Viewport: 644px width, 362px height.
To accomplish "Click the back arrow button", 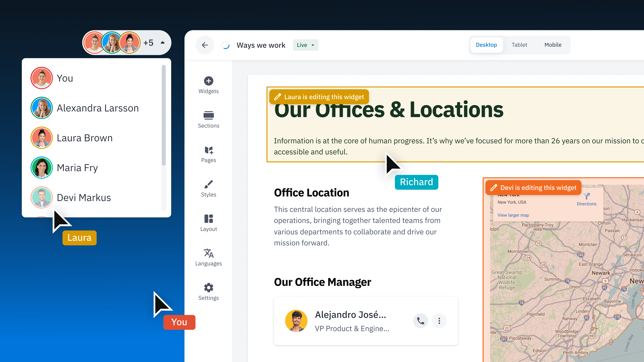I will [x=205, y=45].
